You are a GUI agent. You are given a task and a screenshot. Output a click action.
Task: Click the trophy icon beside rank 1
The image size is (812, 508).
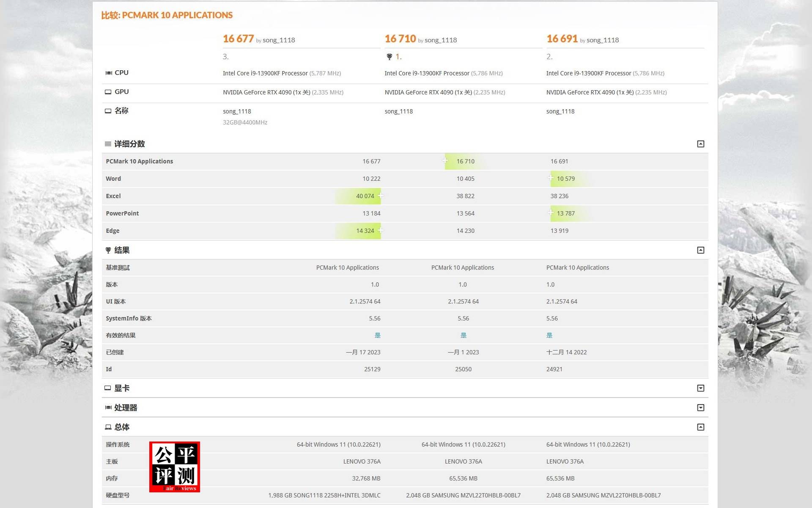point(389,57)
